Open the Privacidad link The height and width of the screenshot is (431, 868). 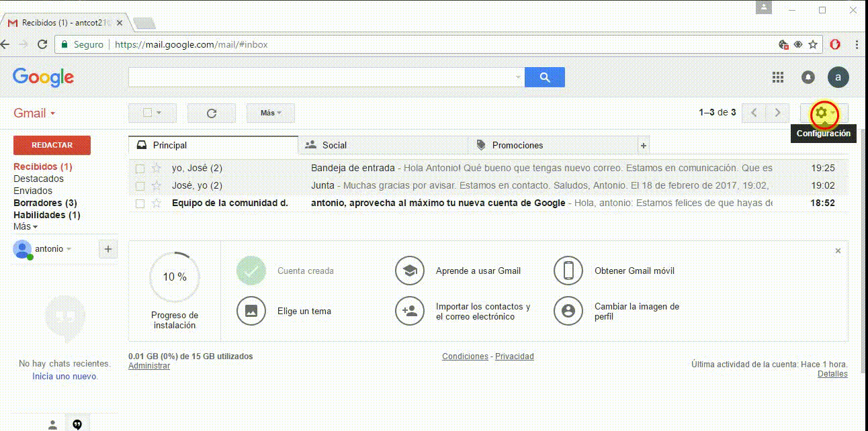pos(515,356)
